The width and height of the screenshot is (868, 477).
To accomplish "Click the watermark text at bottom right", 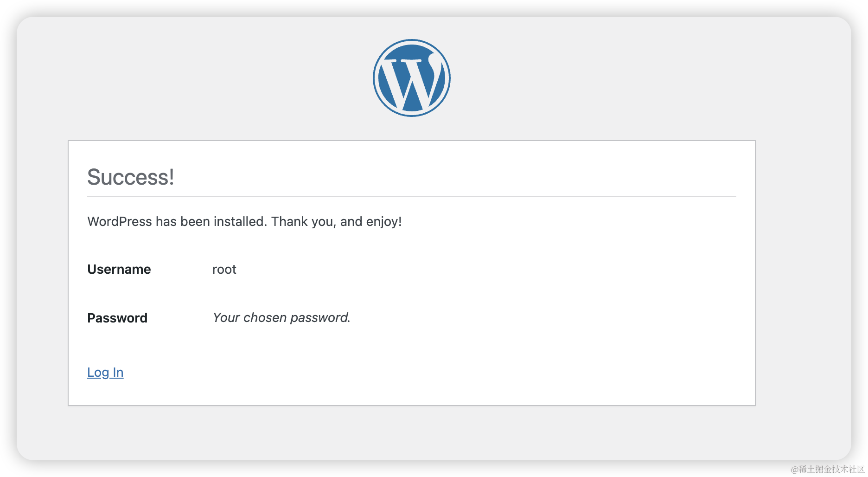I will tap(828, 469).
